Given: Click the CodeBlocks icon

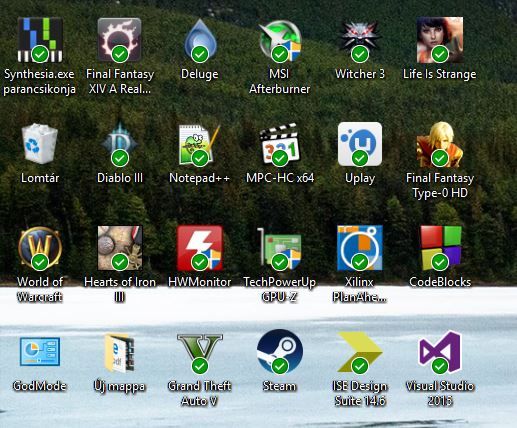Looking at the screenshot, I should point(441,248).
